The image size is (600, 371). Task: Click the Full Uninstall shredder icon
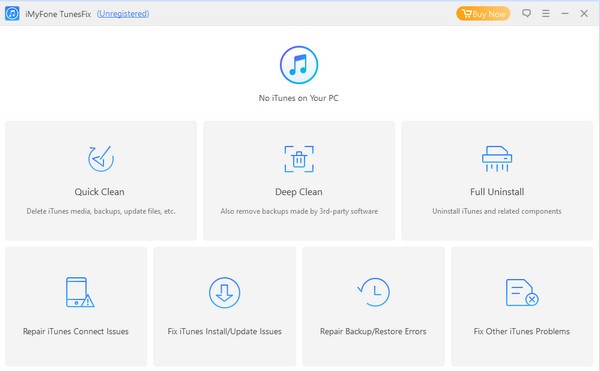pos(497,159)
